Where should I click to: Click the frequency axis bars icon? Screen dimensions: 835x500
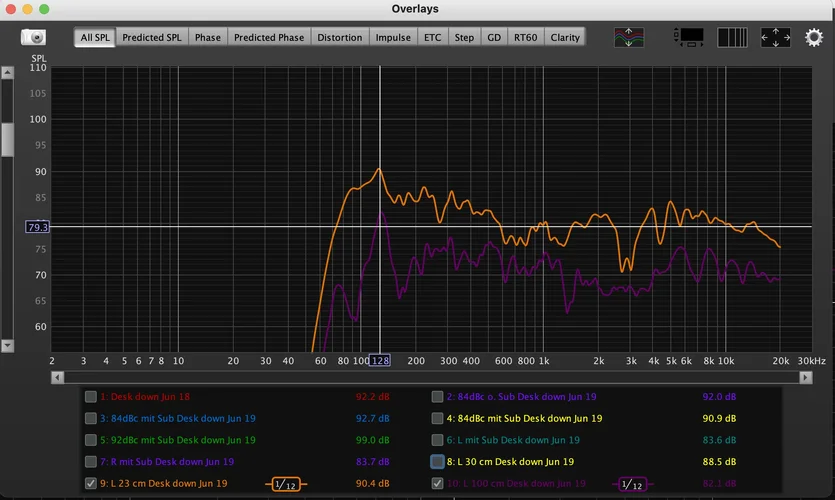click(x=732, y=37)
